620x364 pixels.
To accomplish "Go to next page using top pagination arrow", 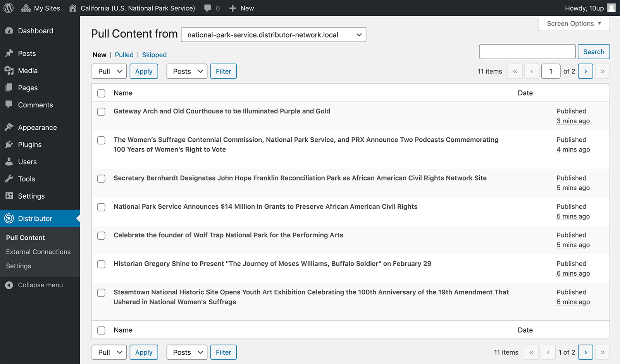I will 586,71.
